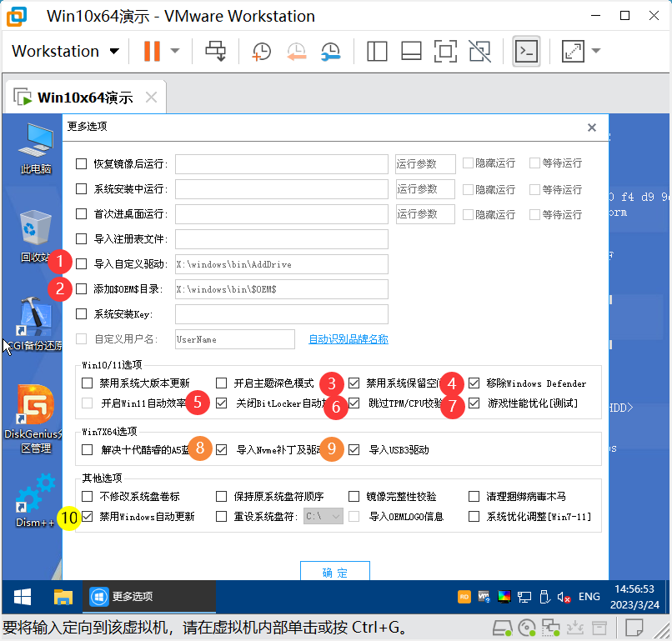Click the Send Ctrl+Alt+Del toolbar icon

(216, 51)
